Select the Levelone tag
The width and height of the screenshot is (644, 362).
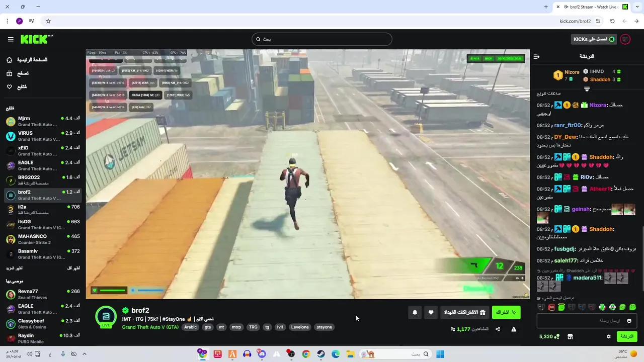click(x=300, y=327)
